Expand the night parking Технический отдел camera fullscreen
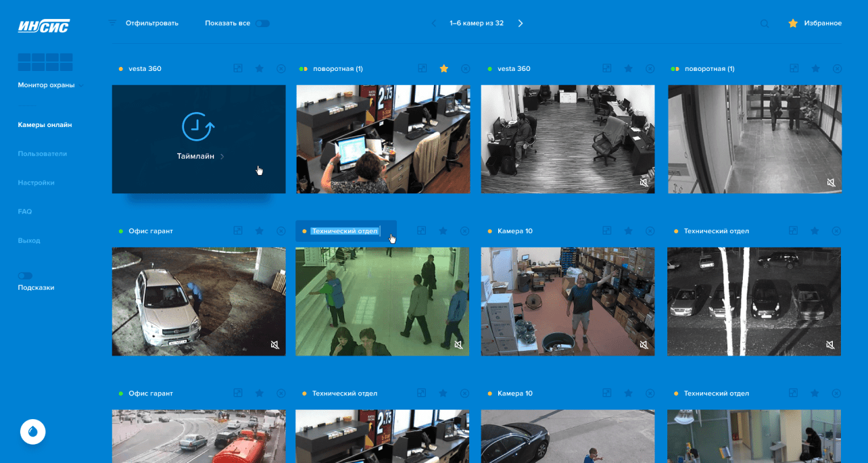Image resolution: width=868 pixels, height=463 pixels. click(794, 231)
